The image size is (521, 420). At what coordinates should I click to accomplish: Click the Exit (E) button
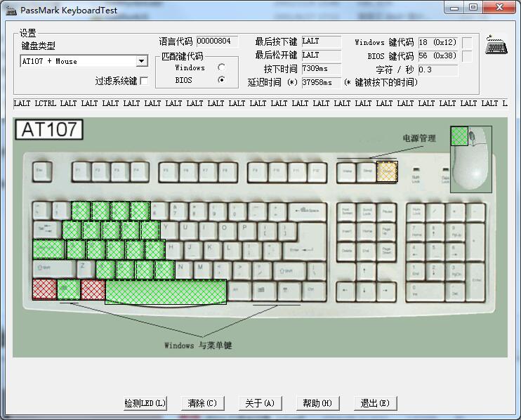pos(375,403)
